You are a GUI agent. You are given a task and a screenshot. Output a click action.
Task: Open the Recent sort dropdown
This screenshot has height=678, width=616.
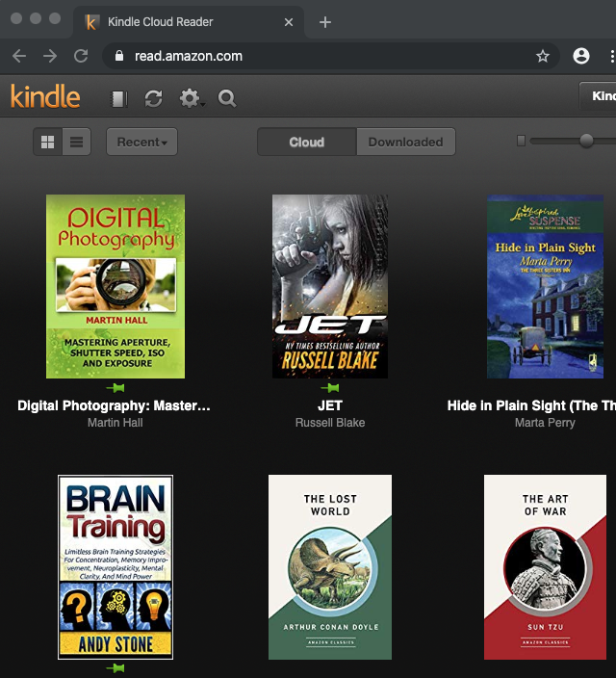[141, 142]
